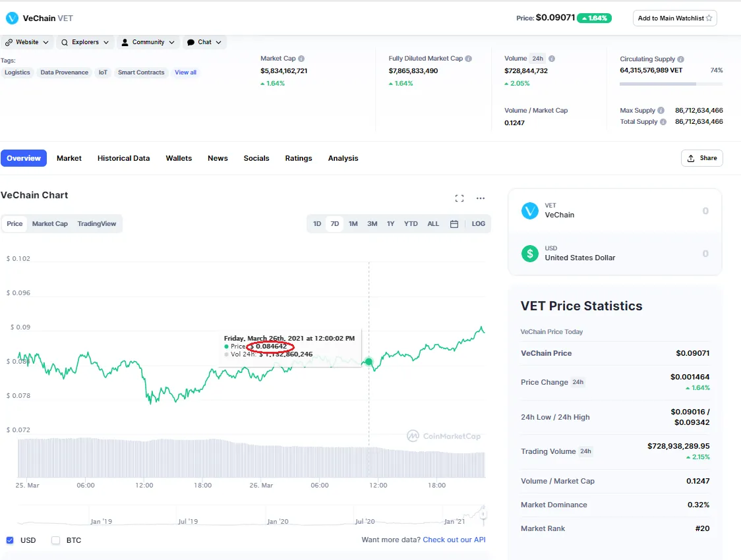Image resolution: width=741 pixels, height=560 pixels.
Task: Open chart fullscreen with expand icon
Action: pyautogui.click(x=459, y=198)
